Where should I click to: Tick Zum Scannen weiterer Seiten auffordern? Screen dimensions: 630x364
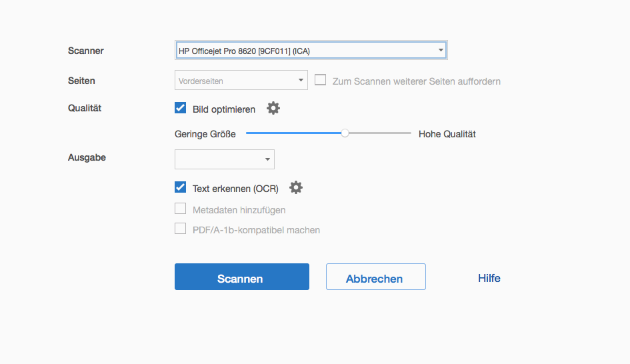tap(321, 80)
